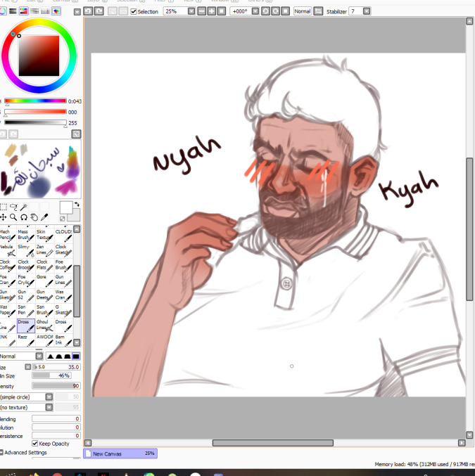
Task: Pick the Zen Lines brush
Action: (x=44, y=250)
